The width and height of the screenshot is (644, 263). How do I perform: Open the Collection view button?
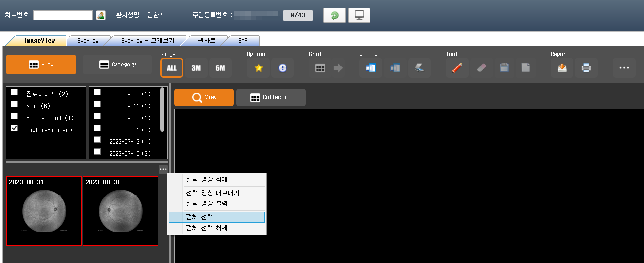click(x=271, y=97)
